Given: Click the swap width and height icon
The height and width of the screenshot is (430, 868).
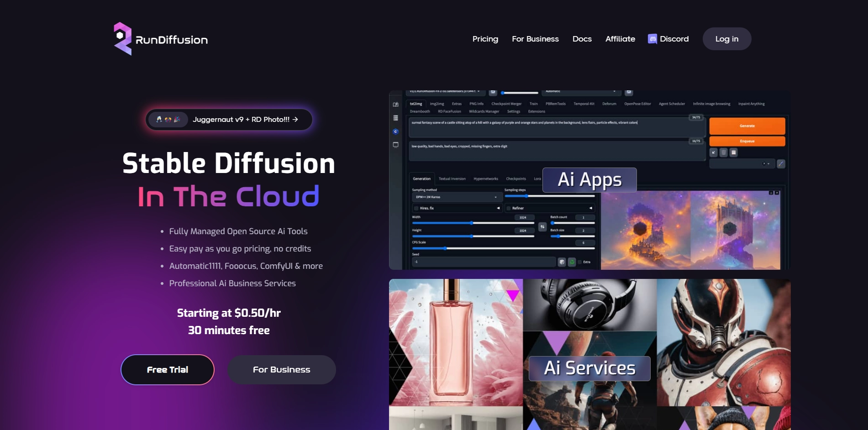Looking at the screenshot, I should (542, 226).
